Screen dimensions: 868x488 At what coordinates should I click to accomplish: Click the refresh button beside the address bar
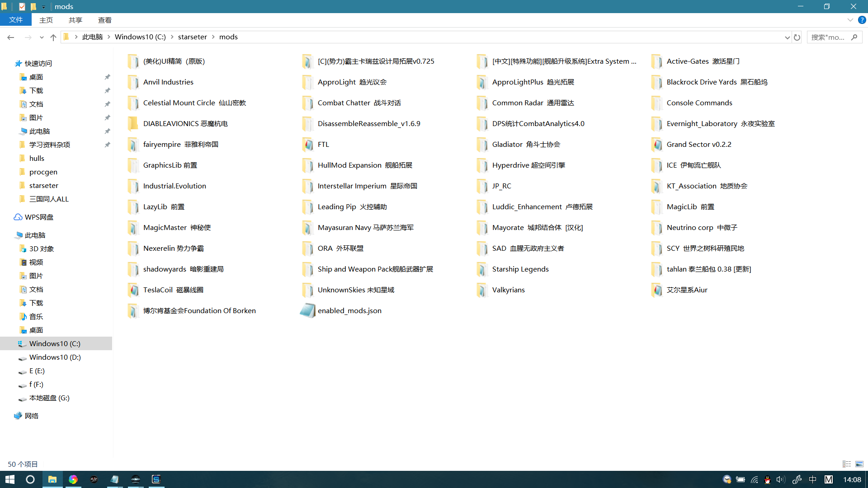pyautogui.click(x=797, y=38)
